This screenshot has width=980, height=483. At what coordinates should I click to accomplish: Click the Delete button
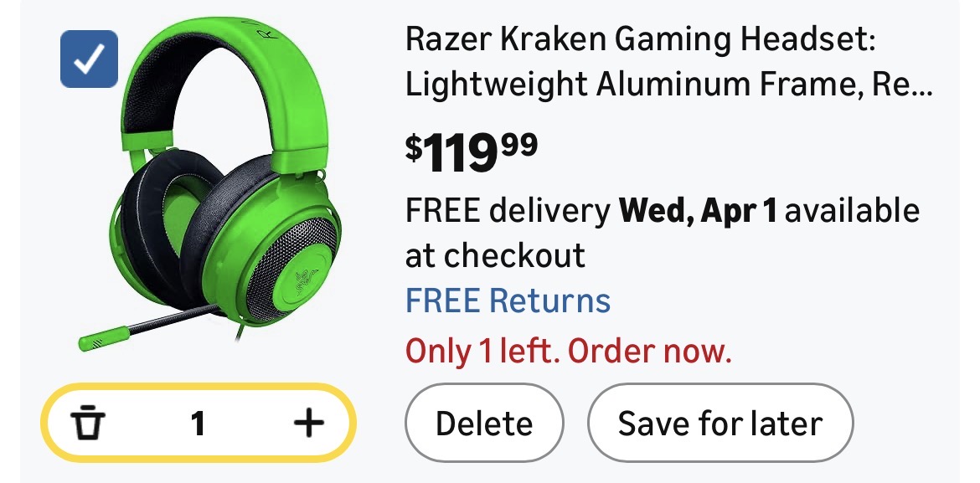pyautogui.click(x=484, y=423)
